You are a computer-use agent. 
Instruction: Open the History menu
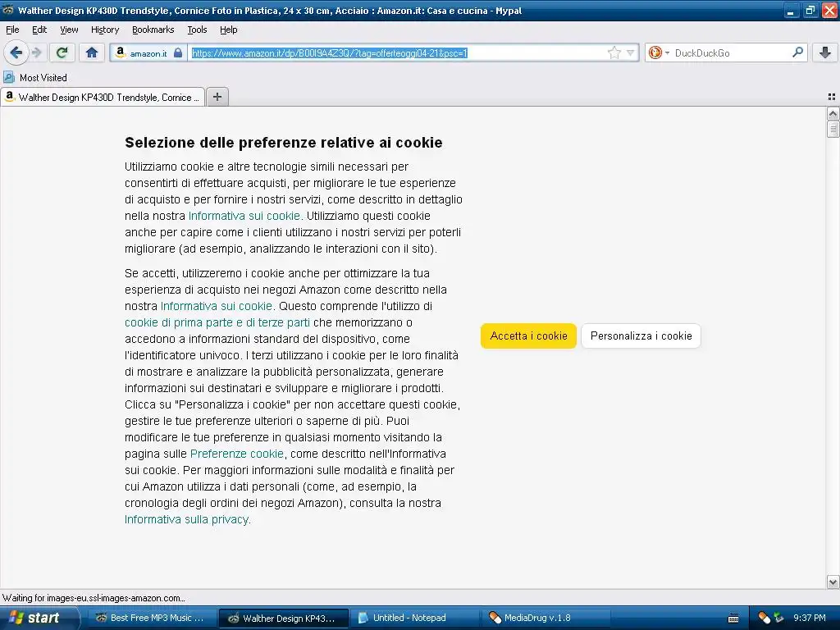pyautogui.click(x=105, y=30)
